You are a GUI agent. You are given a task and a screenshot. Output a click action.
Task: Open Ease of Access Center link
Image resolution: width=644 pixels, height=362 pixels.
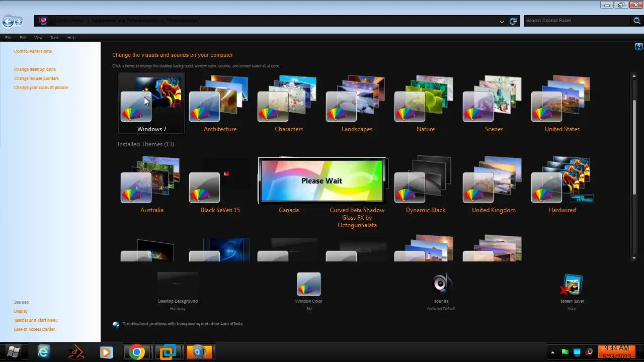click(x=34, y=329)
